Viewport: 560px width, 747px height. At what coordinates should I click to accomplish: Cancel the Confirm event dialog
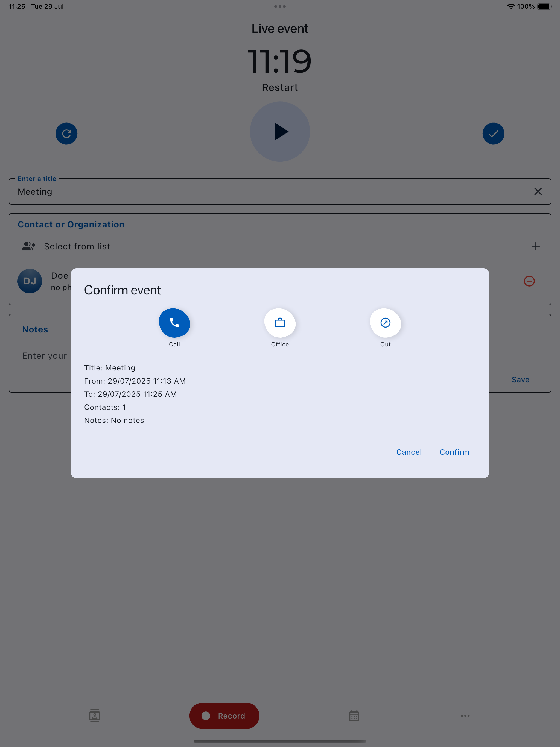tap(409, 452)
